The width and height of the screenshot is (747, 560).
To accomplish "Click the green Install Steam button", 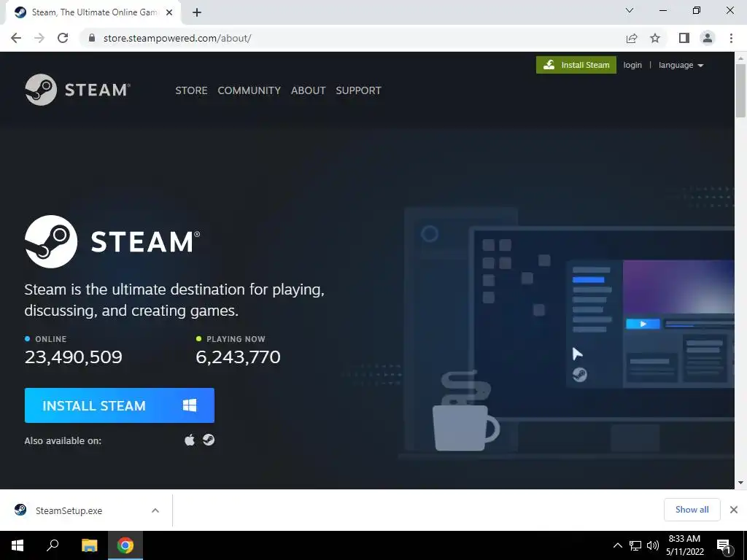I will pos(576,65).
